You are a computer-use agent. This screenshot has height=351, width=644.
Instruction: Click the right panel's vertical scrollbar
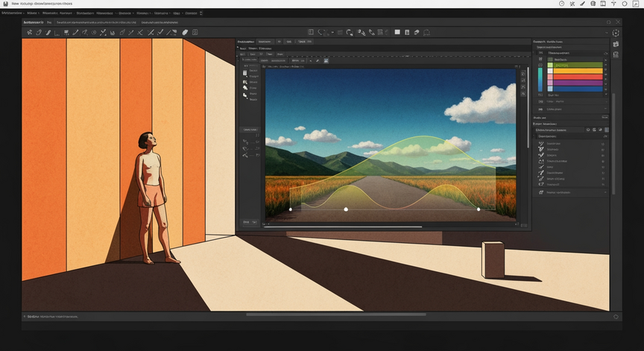(x=613, y=144)
